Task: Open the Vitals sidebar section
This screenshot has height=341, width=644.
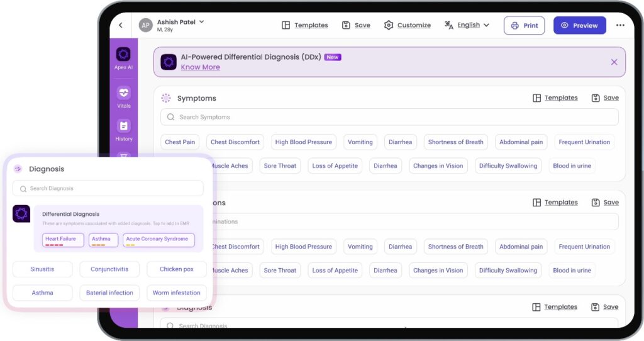Action: (123, 94)
